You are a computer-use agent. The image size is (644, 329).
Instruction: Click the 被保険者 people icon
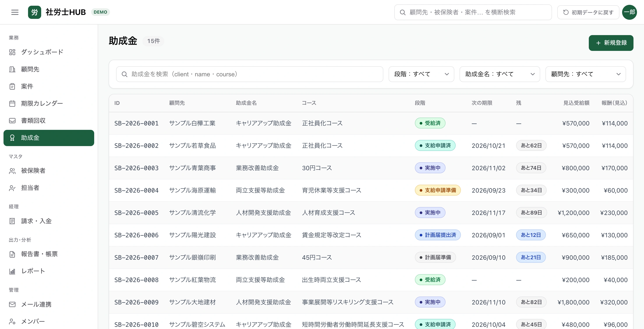(x=12, y=171)
